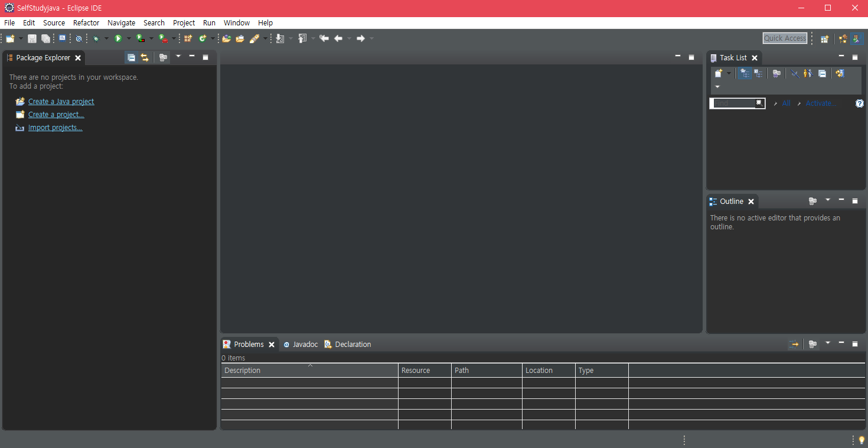This screenshot has width=868, height=448.
Task: Open the File menu
Action: (9, 22)
